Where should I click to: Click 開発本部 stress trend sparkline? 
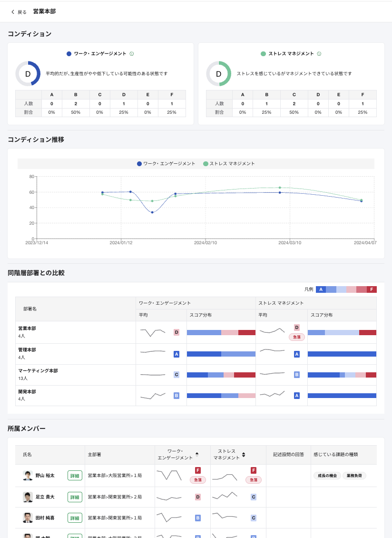[x=272, y=394]
